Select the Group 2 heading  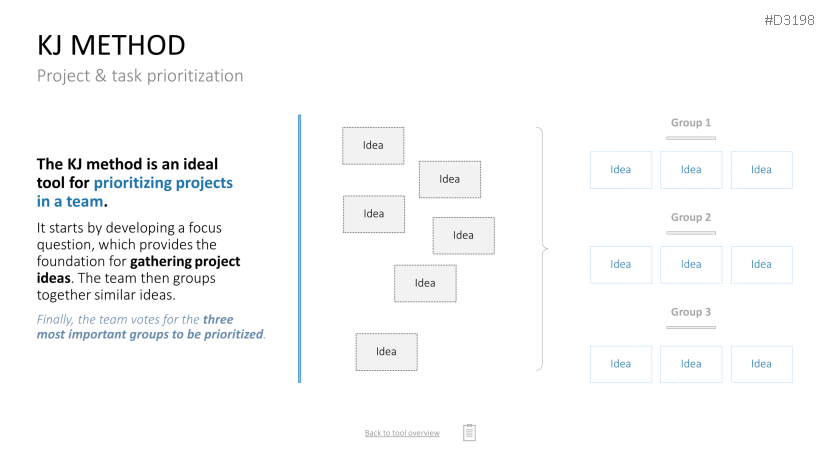pos(690,217)
